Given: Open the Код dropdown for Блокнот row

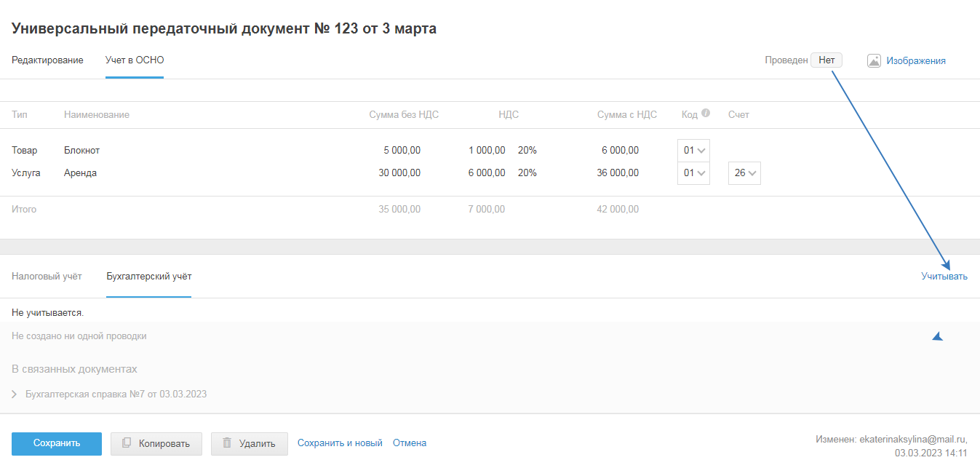Looking at the screenshot, I should click(693, 151).
